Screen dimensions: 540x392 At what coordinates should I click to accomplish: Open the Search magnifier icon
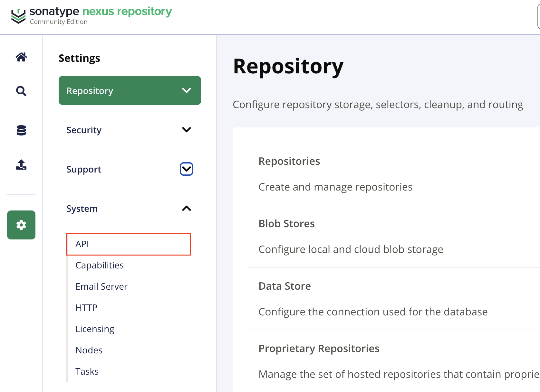click(21, 91)
